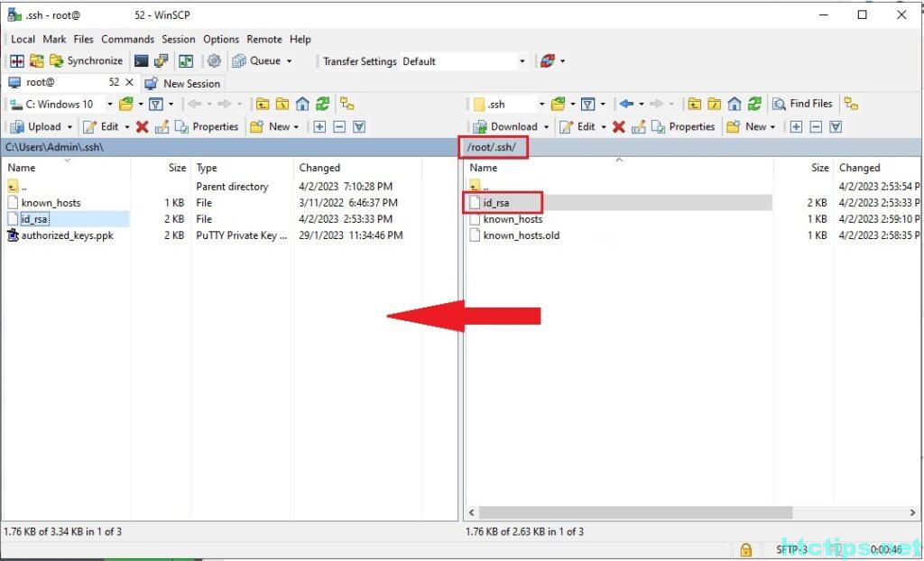
Task: Open the Remote menu
Action: tap(264, 40)
